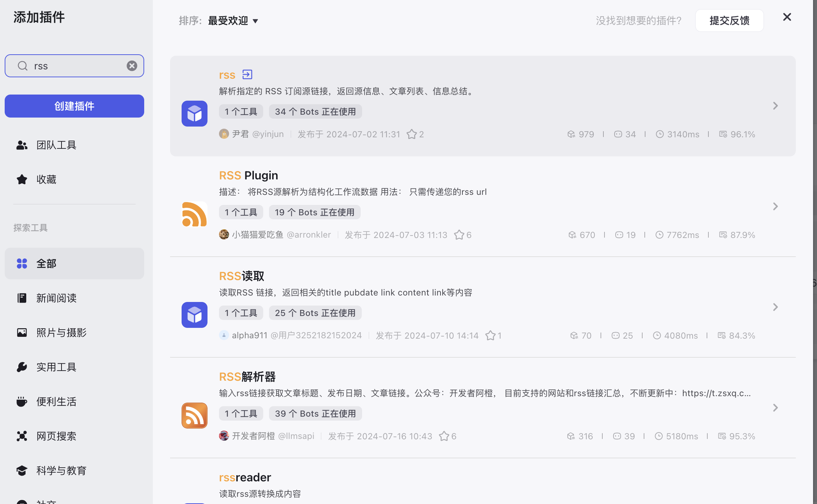Image resolution: width=817 pixels, height=504 pixels.
Task: Expand the rss plugin with chevron
Action: [775, 106]
